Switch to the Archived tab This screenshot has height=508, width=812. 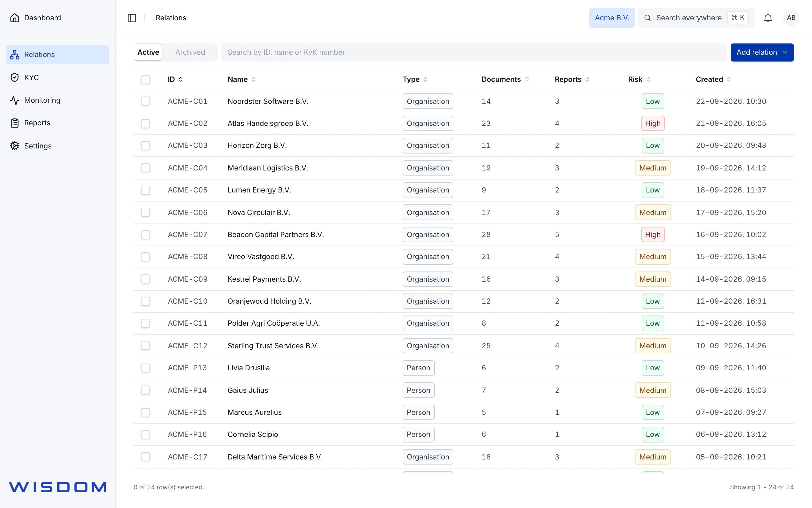pyautogui.click(x=190, y=52)
